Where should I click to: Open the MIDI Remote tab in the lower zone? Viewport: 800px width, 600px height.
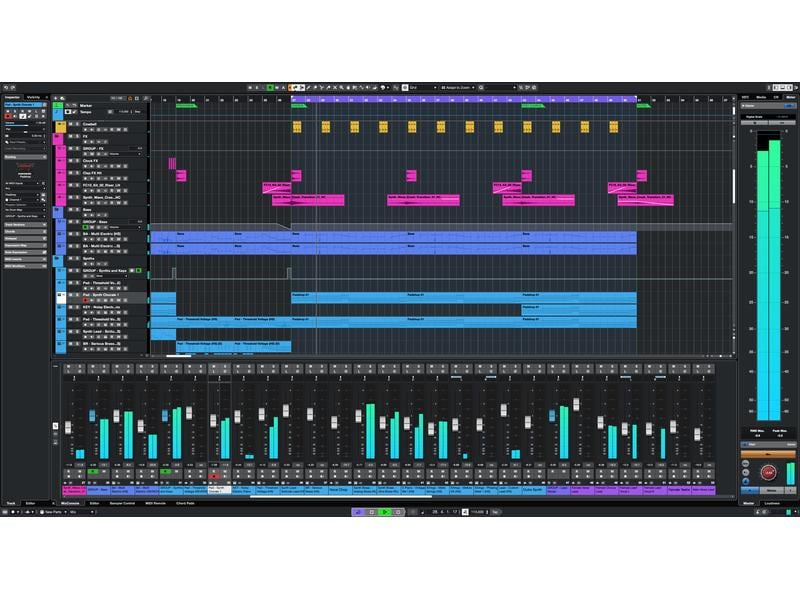tap(156, 504)
